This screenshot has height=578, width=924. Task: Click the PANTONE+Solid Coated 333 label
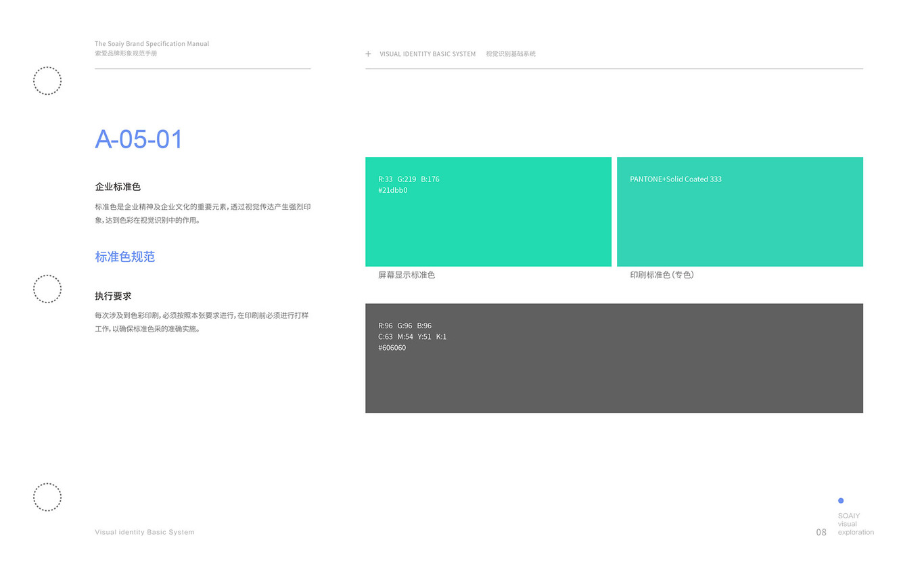click(676, 179)
